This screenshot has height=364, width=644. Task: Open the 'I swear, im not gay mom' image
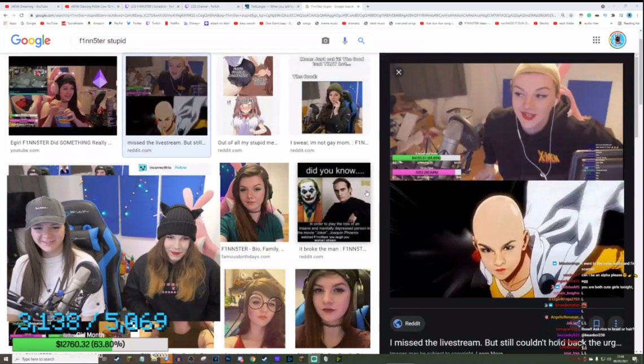tap(330, 96)
